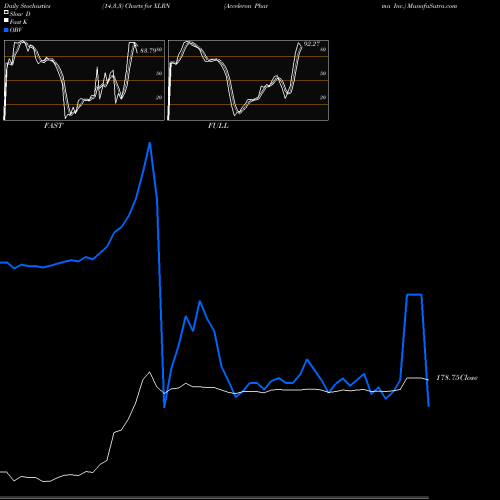Click the blue OBV legend swatch

tap(6, 30)
